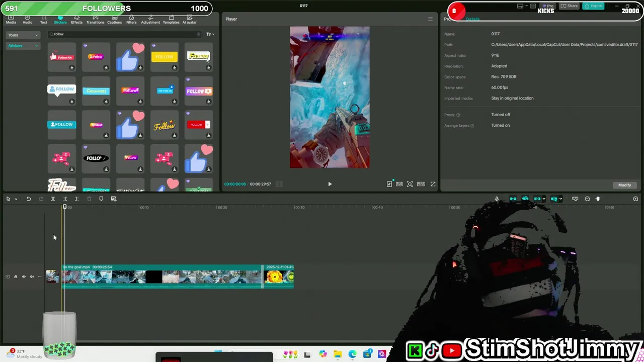Open the keyboard shortcuts icon

[533, 6]
